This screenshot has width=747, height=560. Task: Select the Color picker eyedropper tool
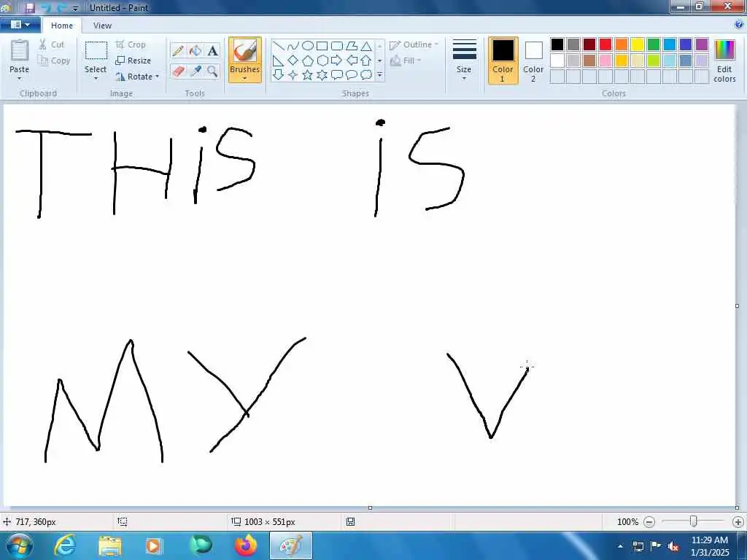pos(196,71)
